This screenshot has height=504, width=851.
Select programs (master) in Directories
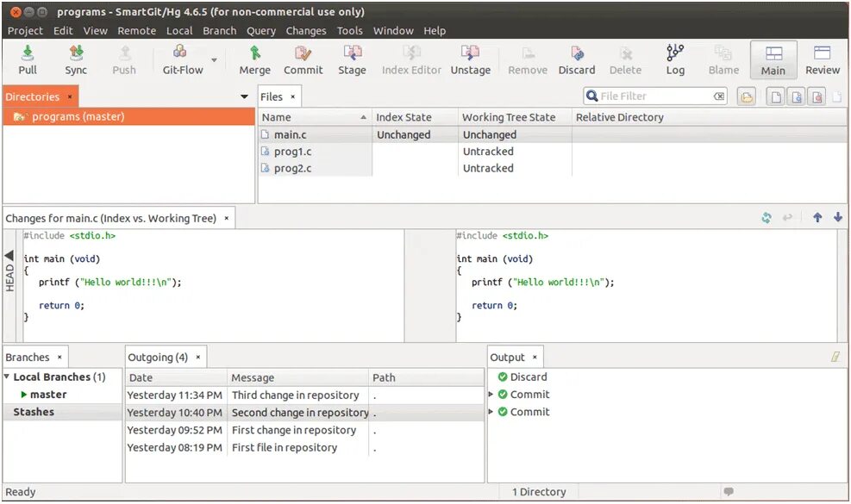(x=128, y=116)
